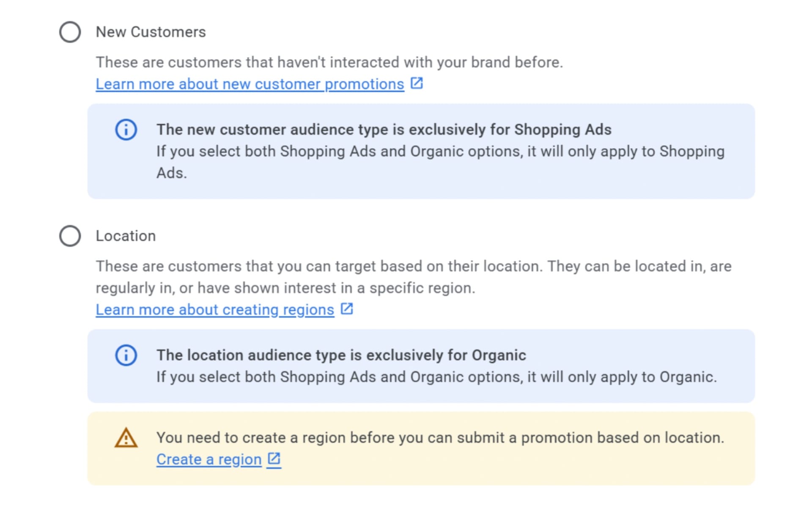
Task: Click the info icon above the location audience text
Action: (126, 356)
